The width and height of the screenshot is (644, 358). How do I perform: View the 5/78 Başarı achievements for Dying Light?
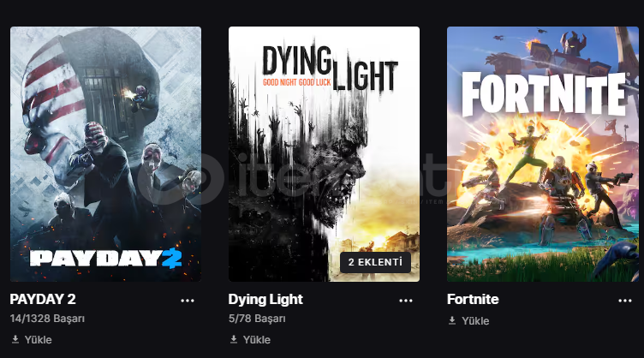click(257, 319)
